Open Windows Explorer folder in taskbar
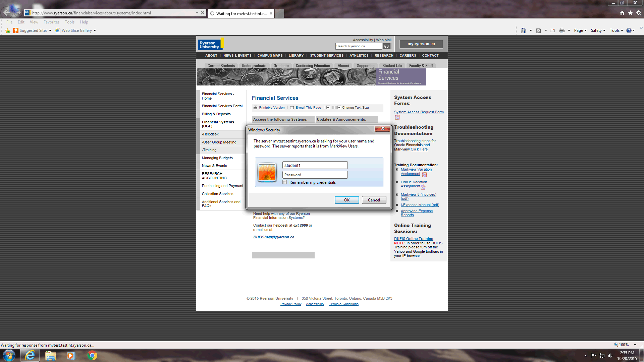The width and height of the screenshot is (644, 362). click(50, 355)
